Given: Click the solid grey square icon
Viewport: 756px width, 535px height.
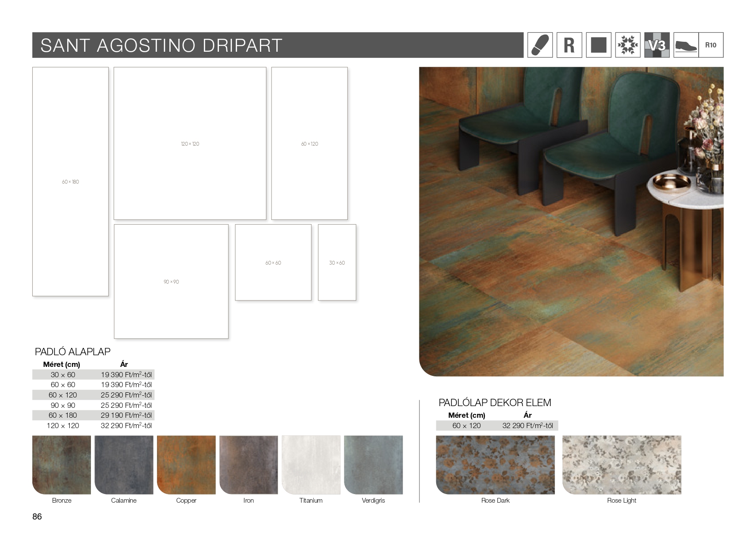Looking at the screenshot, I should 599,45.
